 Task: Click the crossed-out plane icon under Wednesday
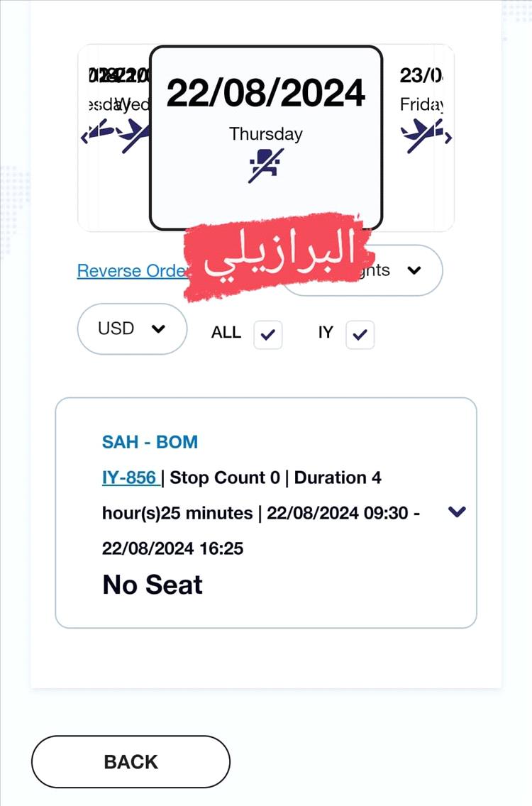[135, 136]
